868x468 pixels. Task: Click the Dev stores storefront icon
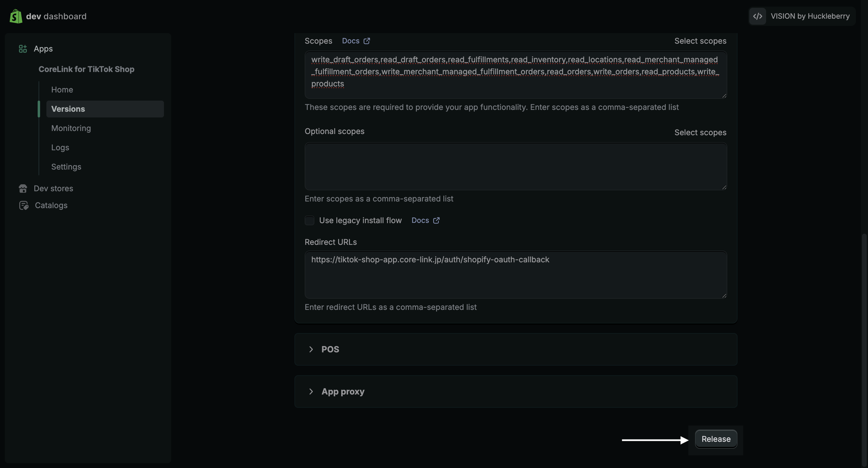tap(23, 189)
